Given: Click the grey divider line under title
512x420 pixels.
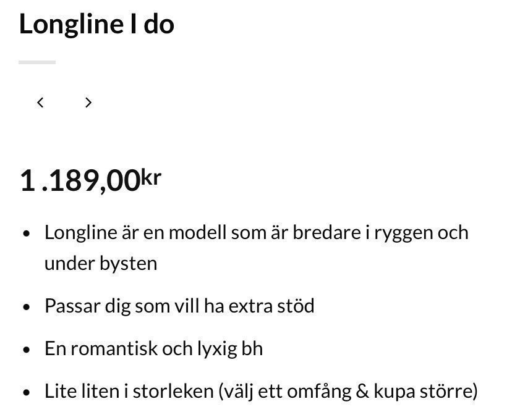Looking at the screenshot, I should [x=37, y=62].
